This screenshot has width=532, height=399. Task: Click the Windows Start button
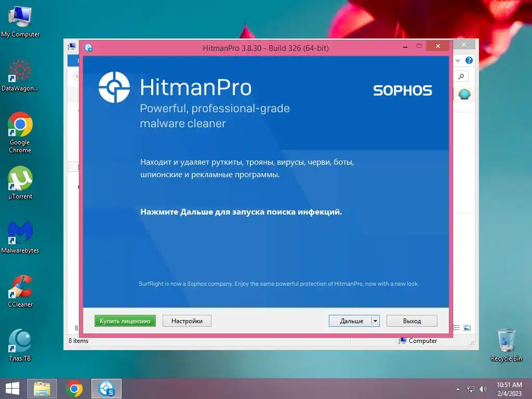12,389
